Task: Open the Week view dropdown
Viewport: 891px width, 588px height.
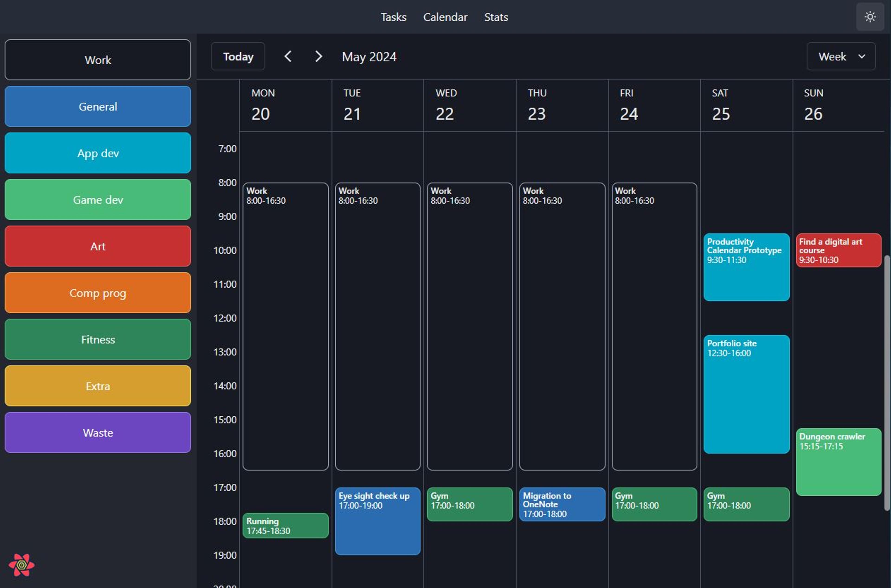Action: tap(841, 57)
